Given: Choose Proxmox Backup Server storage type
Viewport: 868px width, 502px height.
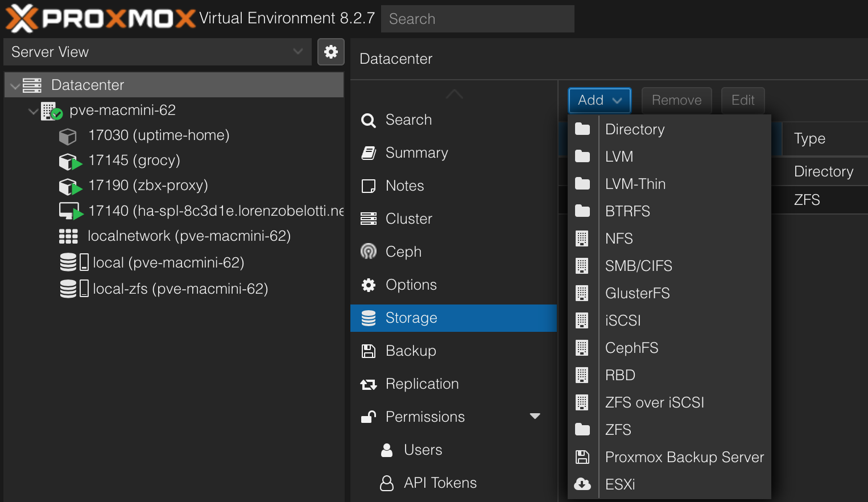Looking at the screenshot, I should coord(684,457).
